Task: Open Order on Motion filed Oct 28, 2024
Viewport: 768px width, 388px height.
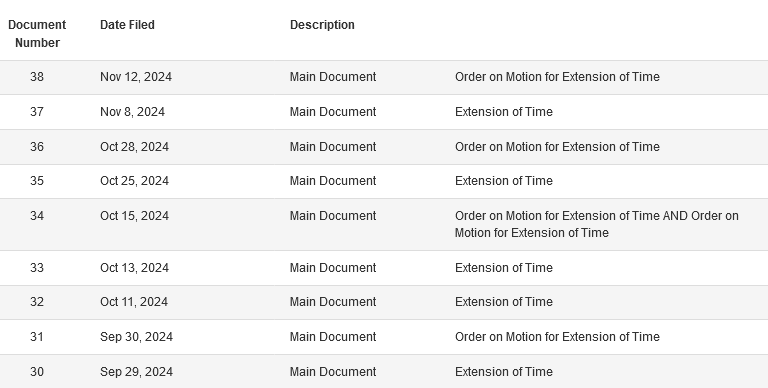Action: (x=557, y=147)
